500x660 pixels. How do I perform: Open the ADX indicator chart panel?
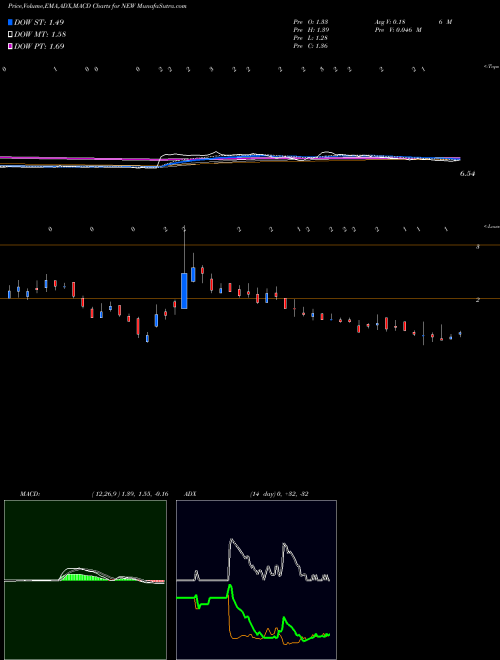[256, 580]
